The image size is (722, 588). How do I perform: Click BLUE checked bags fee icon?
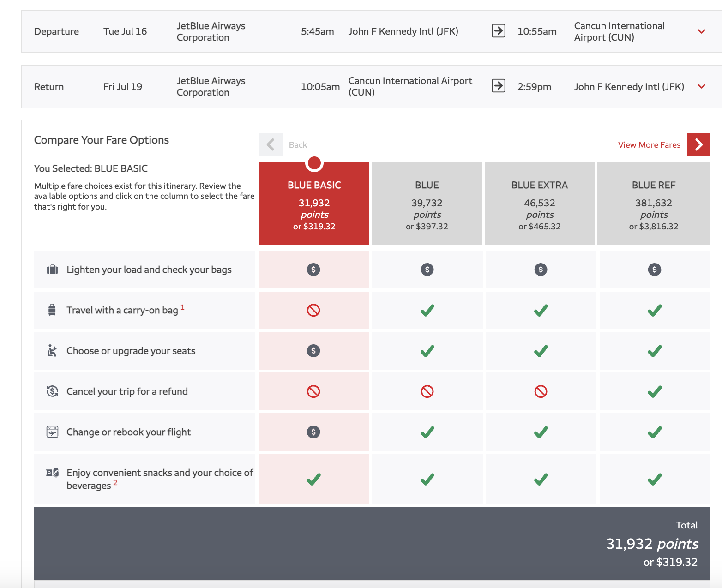click(427, 270)
